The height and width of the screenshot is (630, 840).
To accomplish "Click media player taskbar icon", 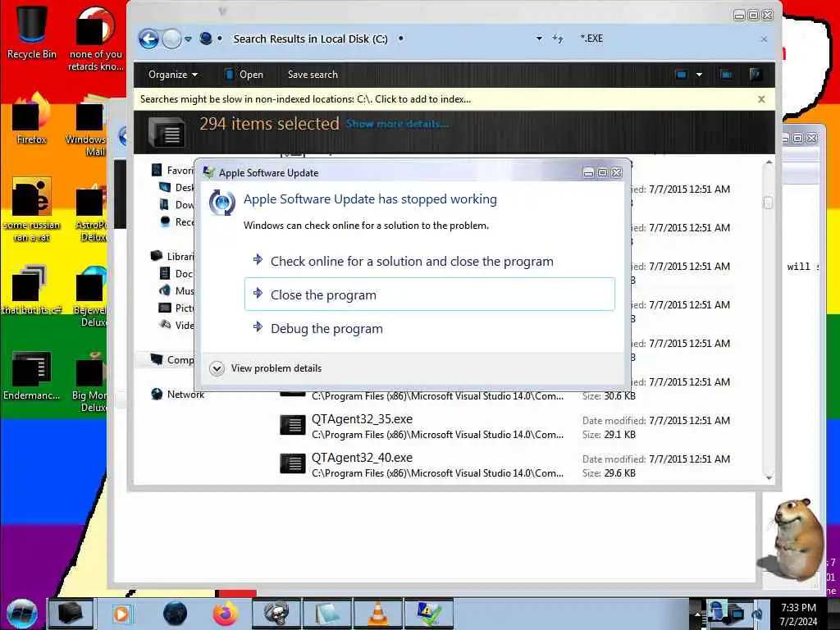I will tap(121, 614).
